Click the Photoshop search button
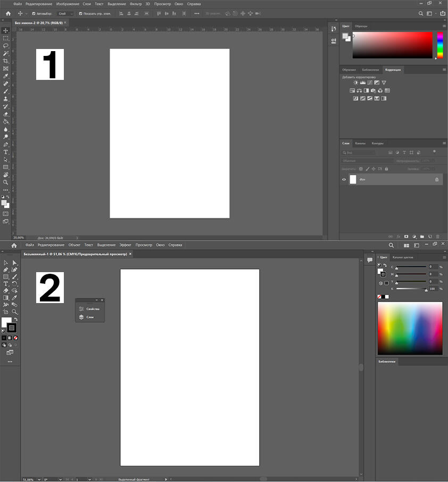Image resolution: width=448 pixels, height=482 pixels. click(x=421, y=13)
